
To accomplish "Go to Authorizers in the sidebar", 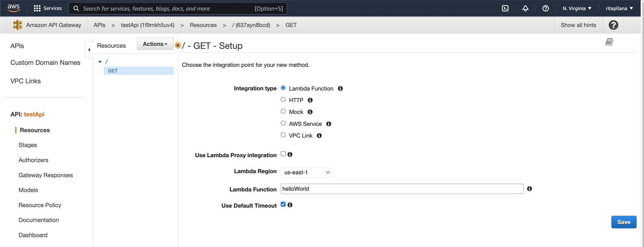I will [33, 160].
